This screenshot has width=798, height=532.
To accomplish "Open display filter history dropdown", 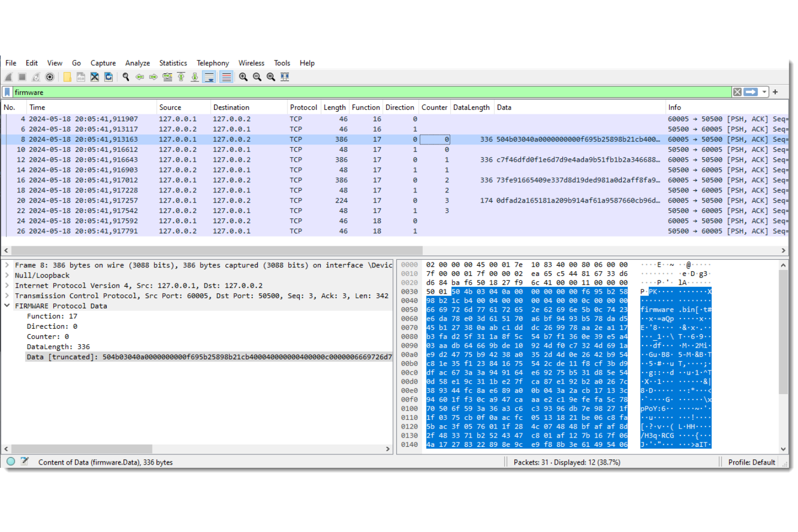I will pyautogui.click(x=764, y=92).
